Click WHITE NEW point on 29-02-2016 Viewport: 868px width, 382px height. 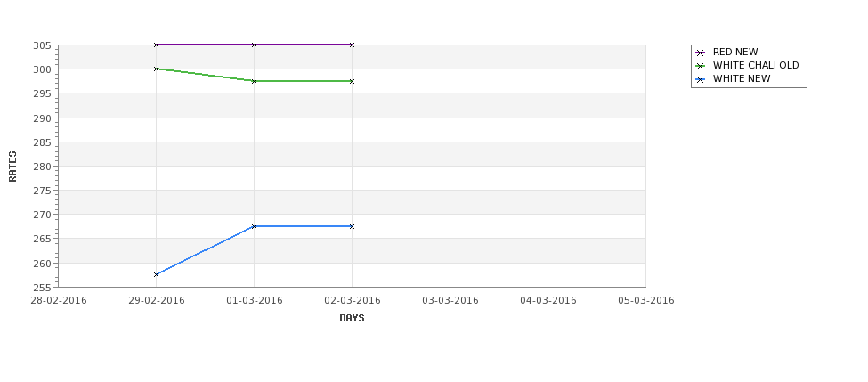pyautogui.click(x=156, y=274)
